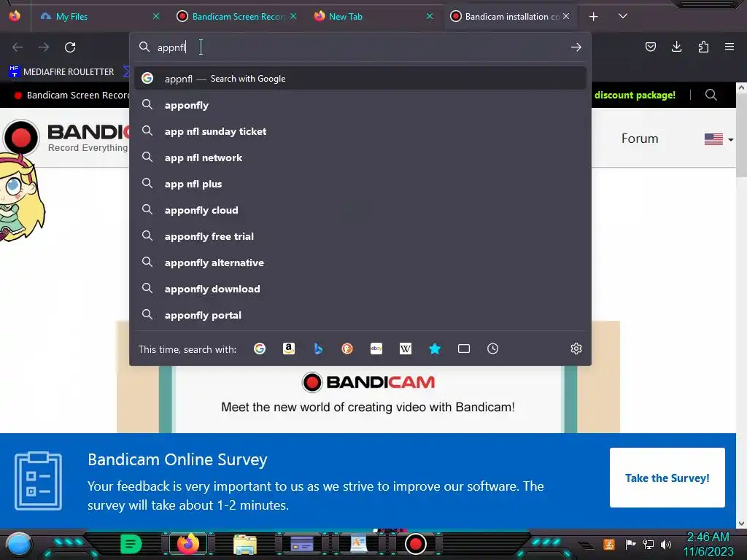Choose 'apponfly alternative' suggestion

click(x=360, y=262)
